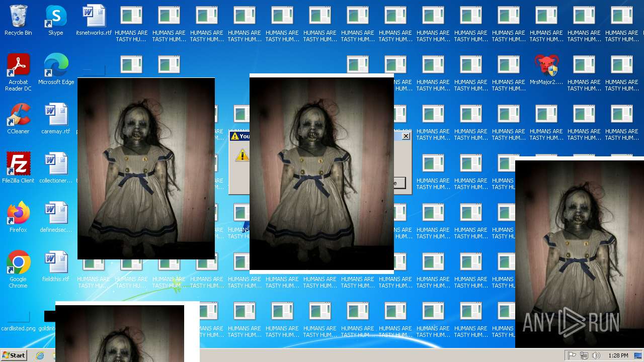The width and height of the screenshot is (644, 362).
Task: Open the Action Center flag tray icon
Action: click(x=572, y=355)
